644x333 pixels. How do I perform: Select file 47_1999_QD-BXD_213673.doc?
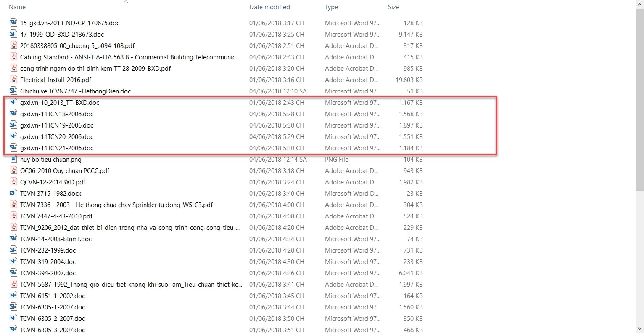(x=62, y=34)
